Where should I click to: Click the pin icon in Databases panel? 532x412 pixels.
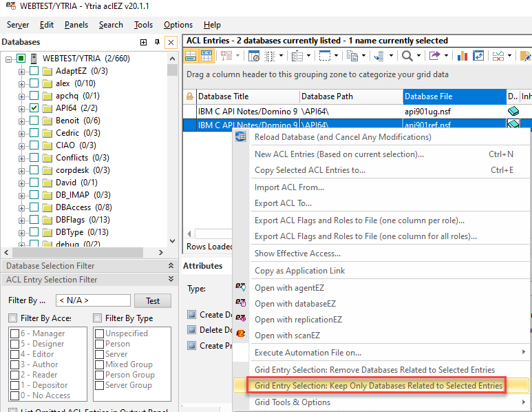pyautogui.click(x=158, y=43)
